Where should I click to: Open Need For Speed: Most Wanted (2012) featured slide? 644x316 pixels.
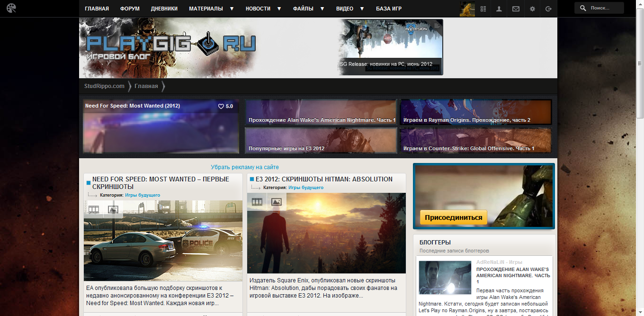pos(161,126)
